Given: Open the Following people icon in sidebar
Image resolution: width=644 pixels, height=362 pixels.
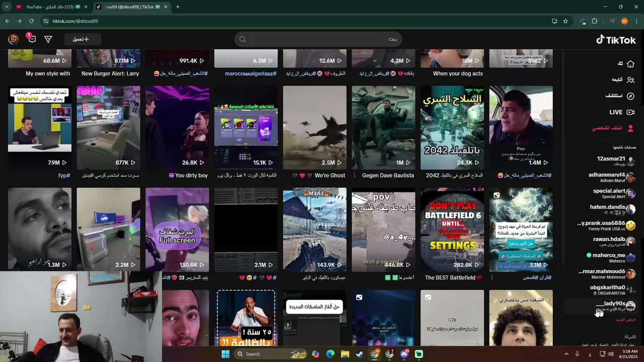Looking at the screenshot, I should 630,80.
